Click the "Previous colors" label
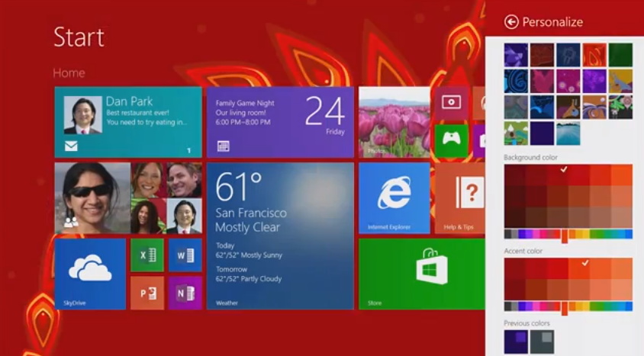This screenshot has width=644, height=356. point(527,323)
